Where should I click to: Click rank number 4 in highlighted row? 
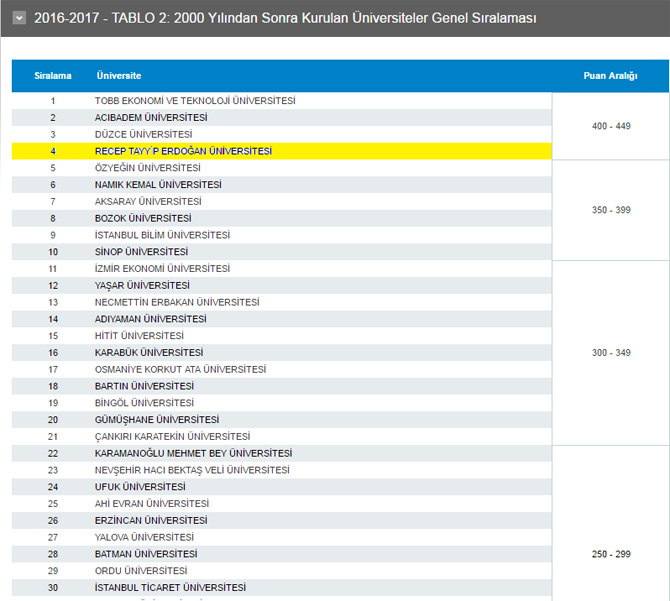(x=53, y=151)
